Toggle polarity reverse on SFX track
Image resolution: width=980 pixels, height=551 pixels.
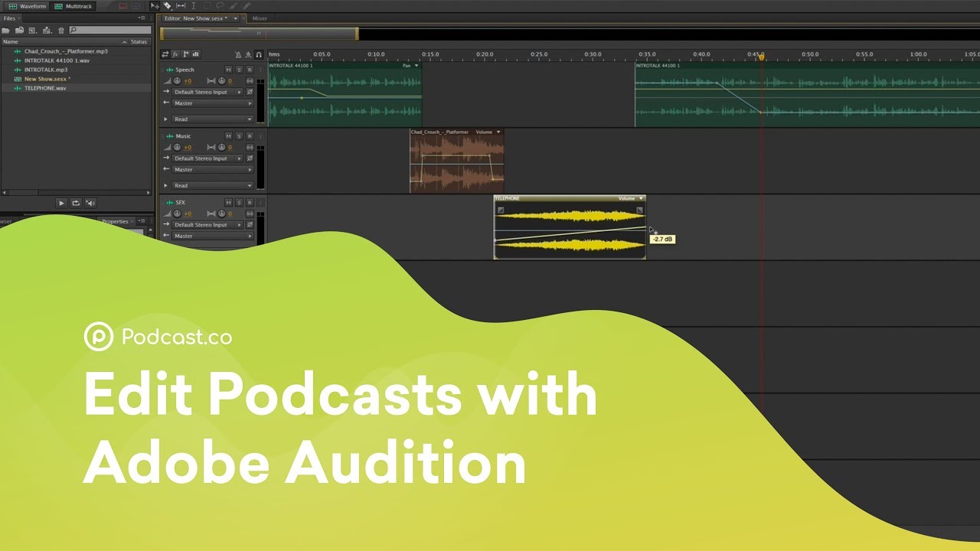pos(250,225)
